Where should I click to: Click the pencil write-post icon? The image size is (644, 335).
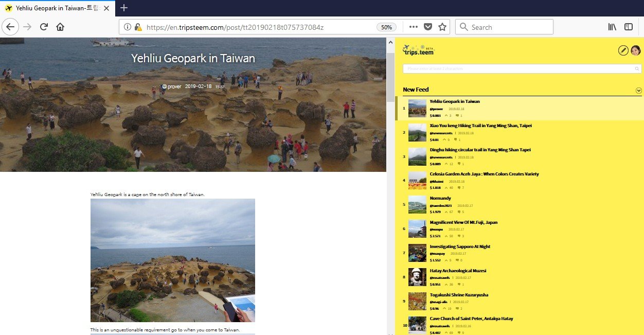coord(623,50)
